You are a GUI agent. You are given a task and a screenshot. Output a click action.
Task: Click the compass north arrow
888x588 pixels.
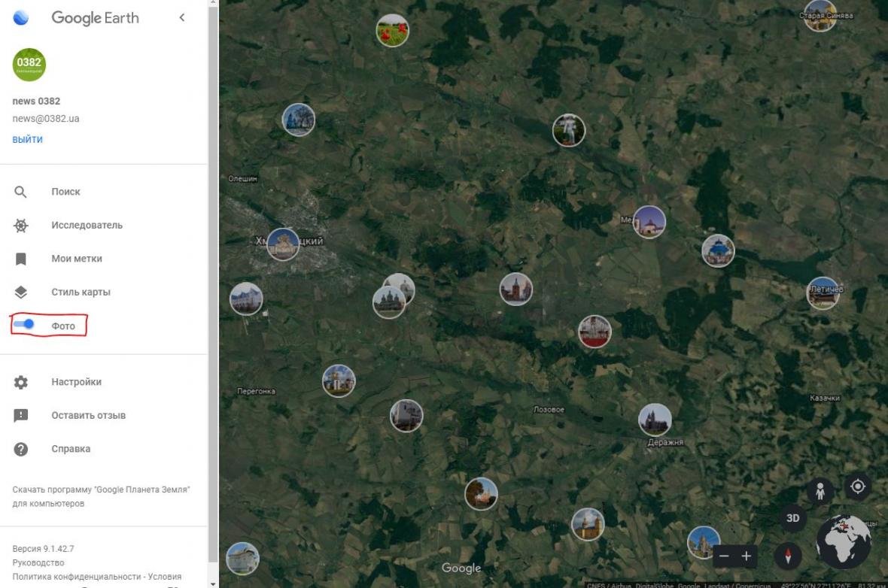tap(788, 555)
